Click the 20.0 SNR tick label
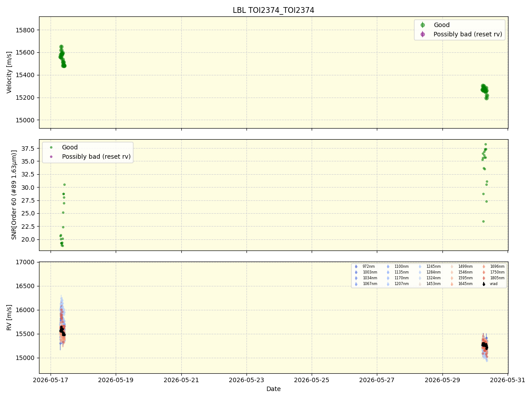This screenshot has height=399, width=532. [x=29, y=240]
